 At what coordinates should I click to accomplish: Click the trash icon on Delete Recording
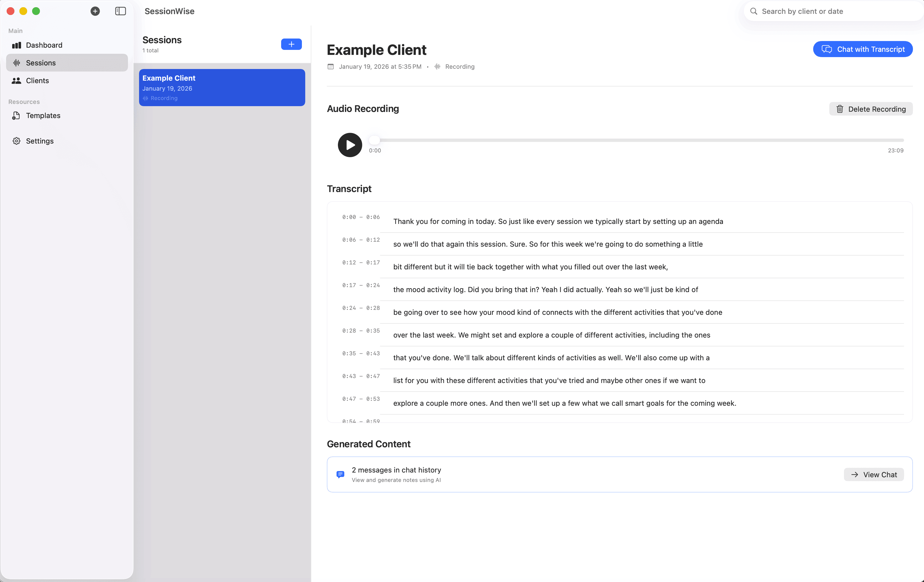click(x=840, y=109)
